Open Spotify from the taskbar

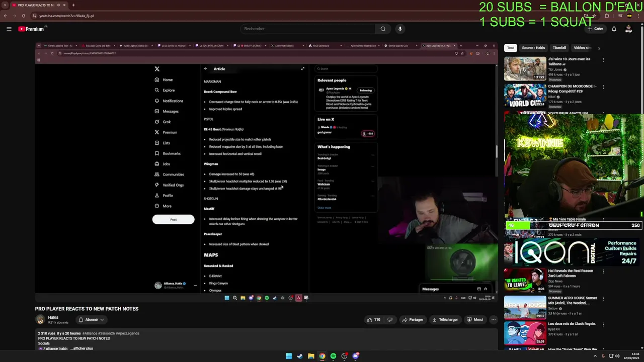(333, 356)
